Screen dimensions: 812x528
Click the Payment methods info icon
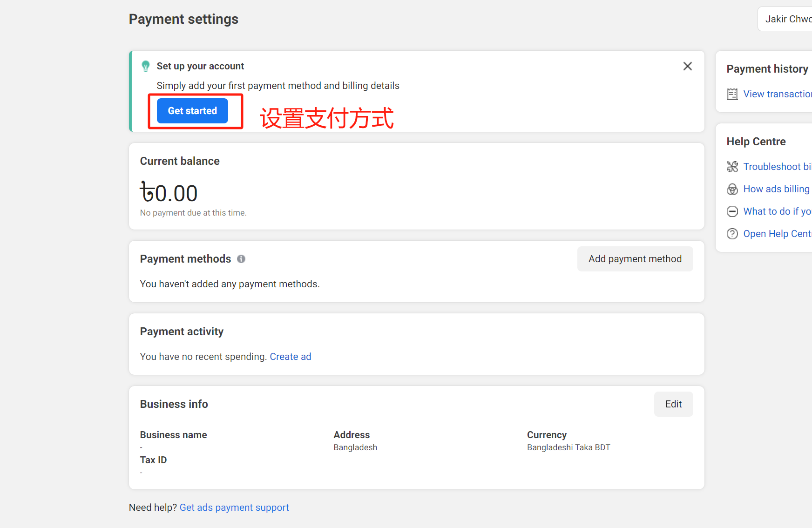pos(241,259)
